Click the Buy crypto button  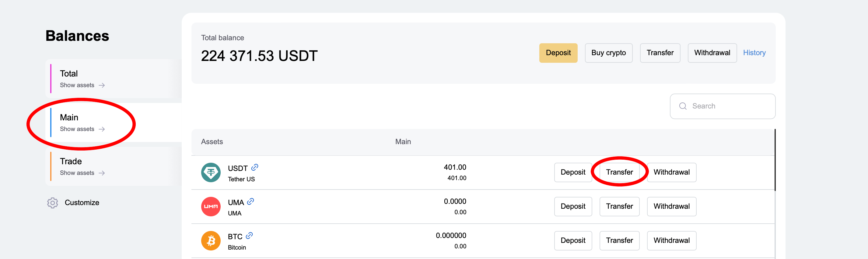(608, 53)
